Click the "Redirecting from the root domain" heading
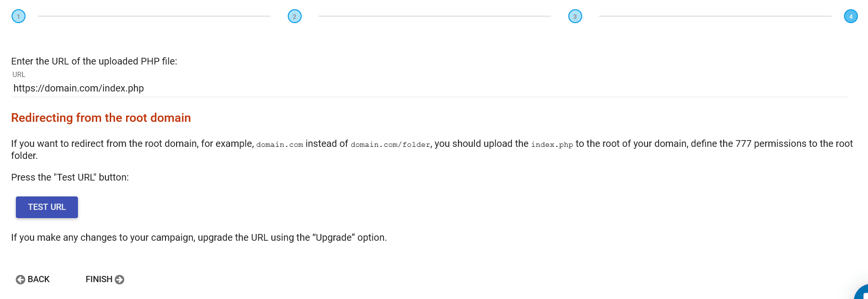The image size is (868, 299). pos(101,118)
